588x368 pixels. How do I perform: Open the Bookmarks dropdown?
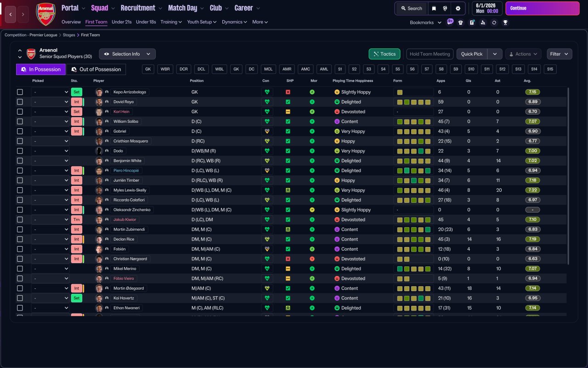pos(425,23)
